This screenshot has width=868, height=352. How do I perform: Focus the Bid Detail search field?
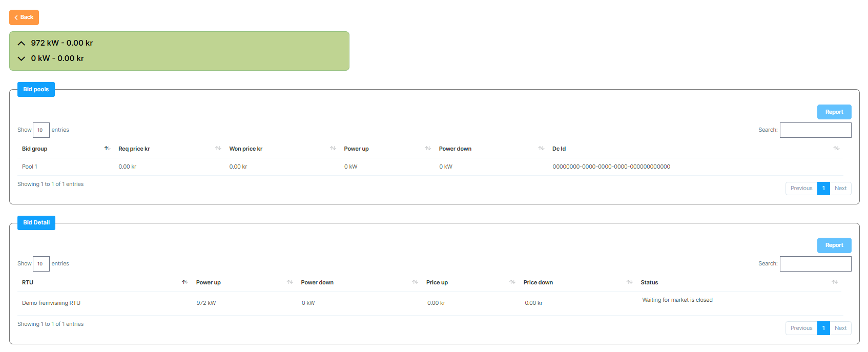point(816,264)
